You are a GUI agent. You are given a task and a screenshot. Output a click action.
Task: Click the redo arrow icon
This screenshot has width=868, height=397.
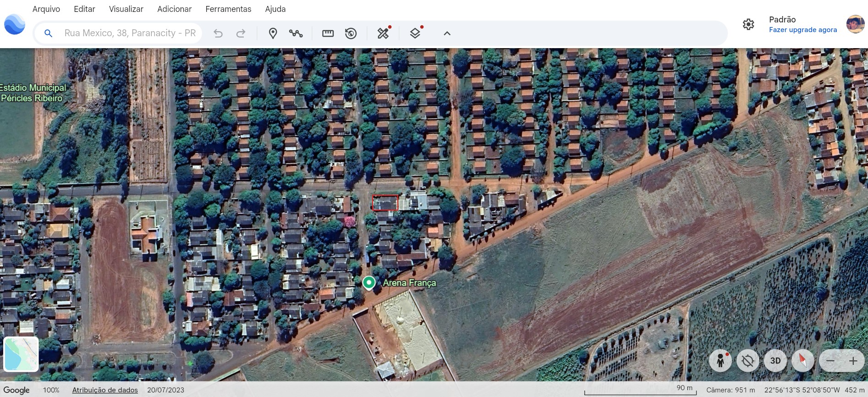241,33
